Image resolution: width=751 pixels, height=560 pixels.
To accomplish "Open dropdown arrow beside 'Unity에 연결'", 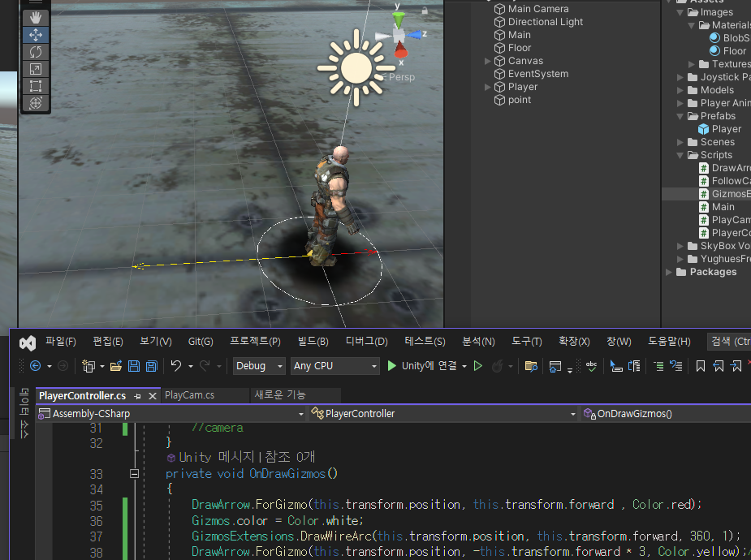I will (464, 367).
